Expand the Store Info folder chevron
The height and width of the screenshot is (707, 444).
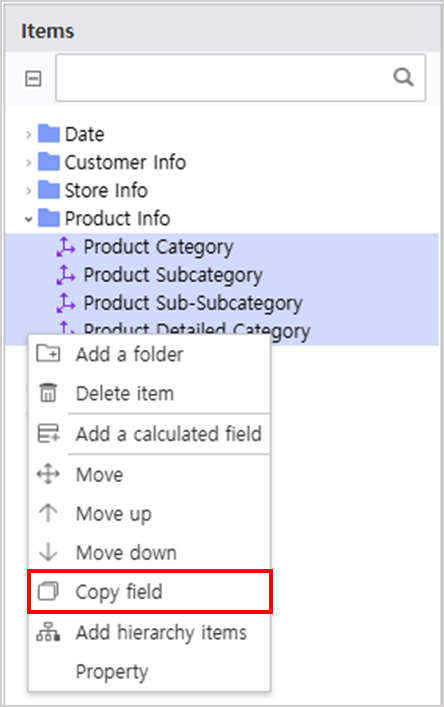pyautogui.click(x=28, y=191)
